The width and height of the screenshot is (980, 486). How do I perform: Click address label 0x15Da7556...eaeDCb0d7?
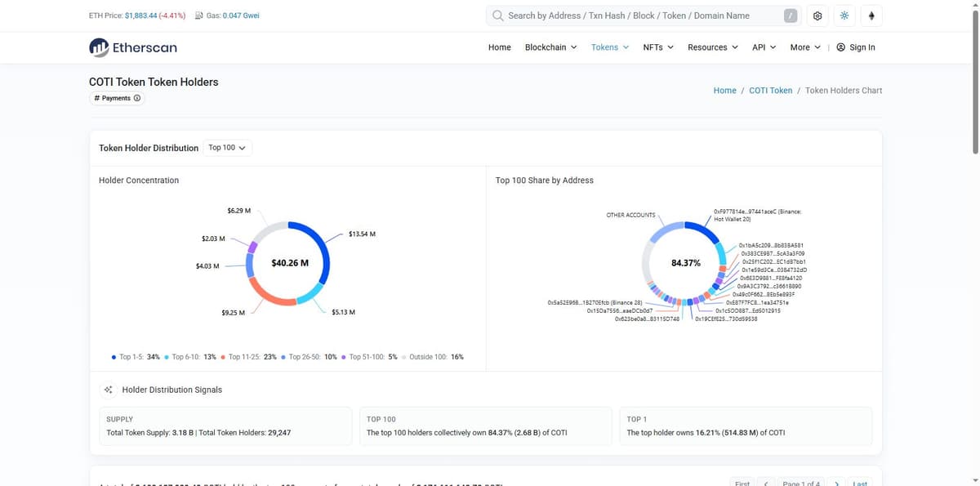click(x=619, y=311)
